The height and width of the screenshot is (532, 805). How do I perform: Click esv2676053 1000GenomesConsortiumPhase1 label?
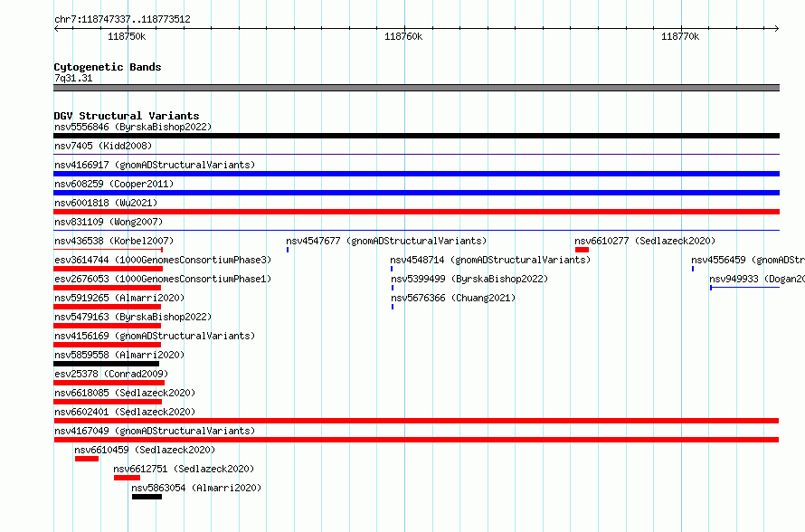tap(163, 279)
